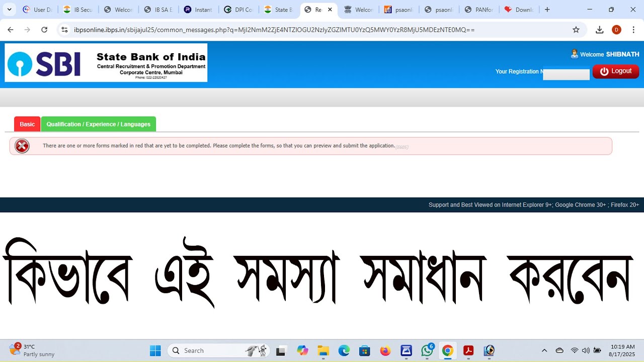644x362 pixels.
Task: Switch to the DPI Co browser tab
Action: click(238, 10)
